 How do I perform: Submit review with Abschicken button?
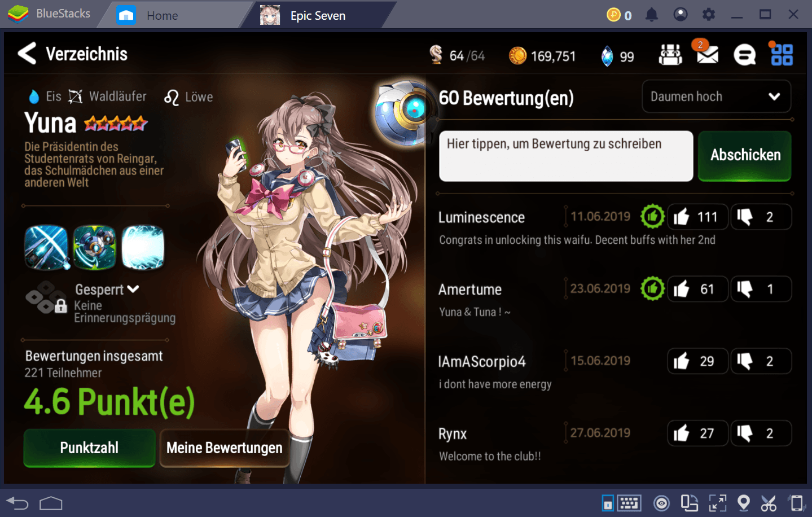pyautogui.click(x=745, y=156)
